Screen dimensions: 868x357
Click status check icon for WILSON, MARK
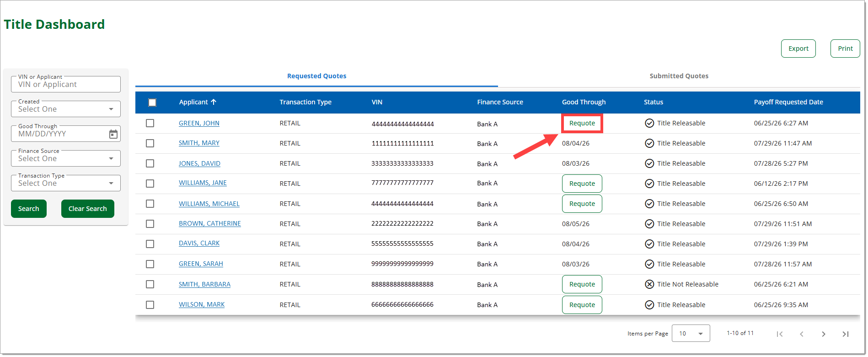pos(649,305)
